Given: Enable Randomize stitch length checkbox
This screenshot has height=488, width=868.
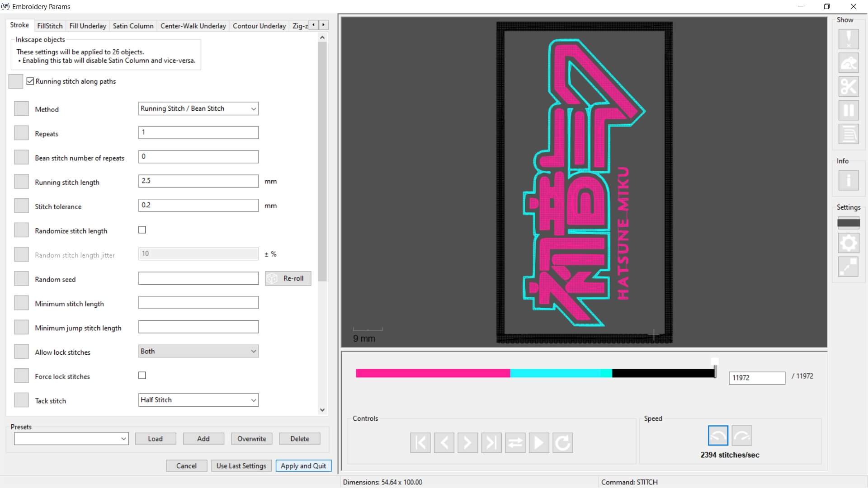Looking at the screenshot, I should coord(142,230).
